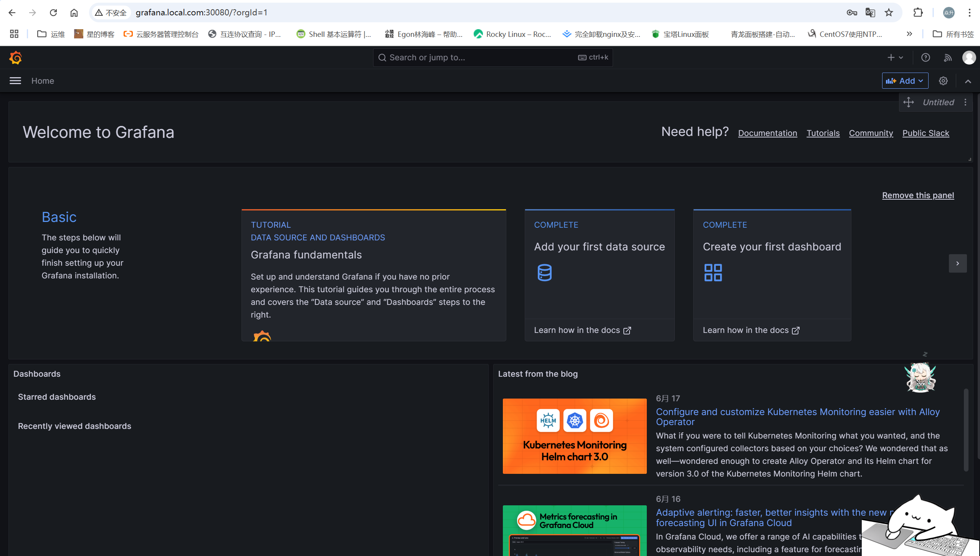Open Metrics forecasting blog thumbnail
This screenshot has width=980, height=556.
coord(574,530)
